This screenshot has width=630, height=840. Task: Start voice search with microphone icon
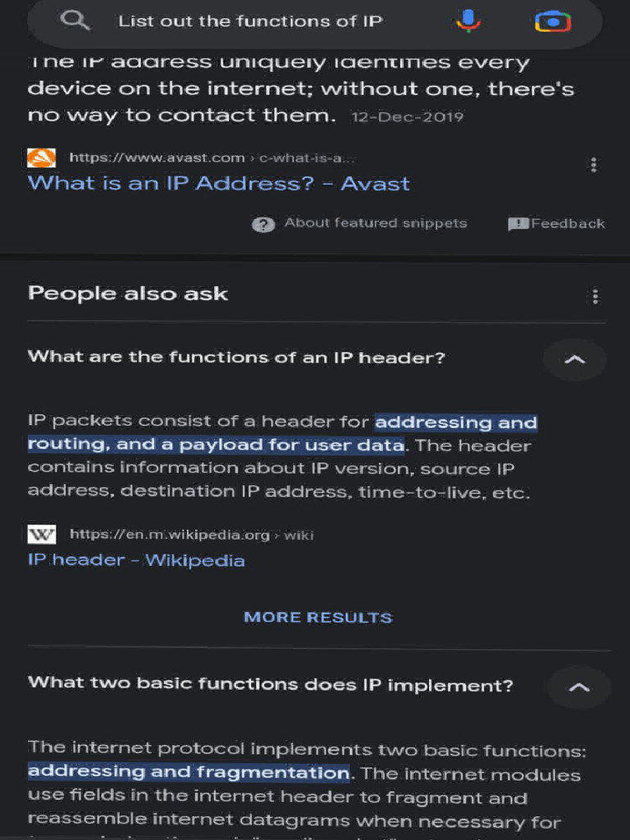click(468, 21)
